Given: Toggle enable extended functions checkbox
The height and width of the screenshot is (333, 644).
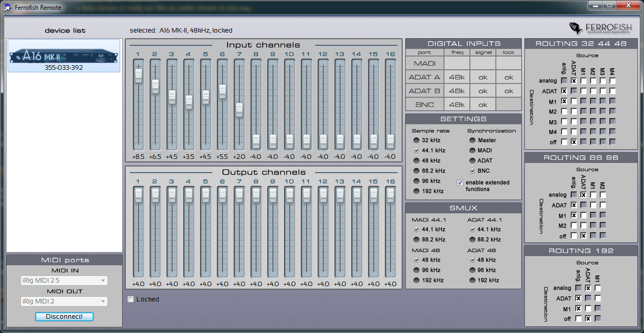Looking at the screenshot, I should pyautogui.click(x=460, y=182).
